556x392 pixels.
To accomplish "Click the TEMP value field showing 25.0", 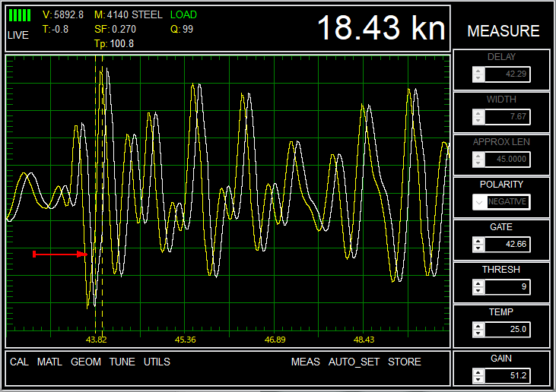I will point(507,330).
